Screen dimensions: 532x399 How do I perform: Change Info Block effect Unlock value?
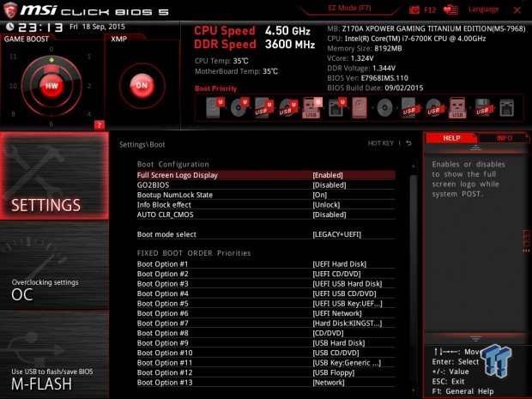(266, 204)
